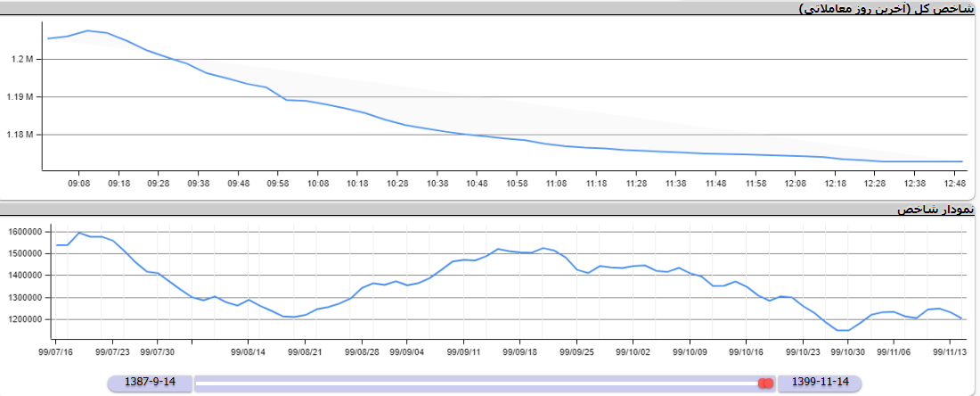Click the 1387-9-14 start date button
The height and width of the screenshot is (396, 980).
[151, 383]
